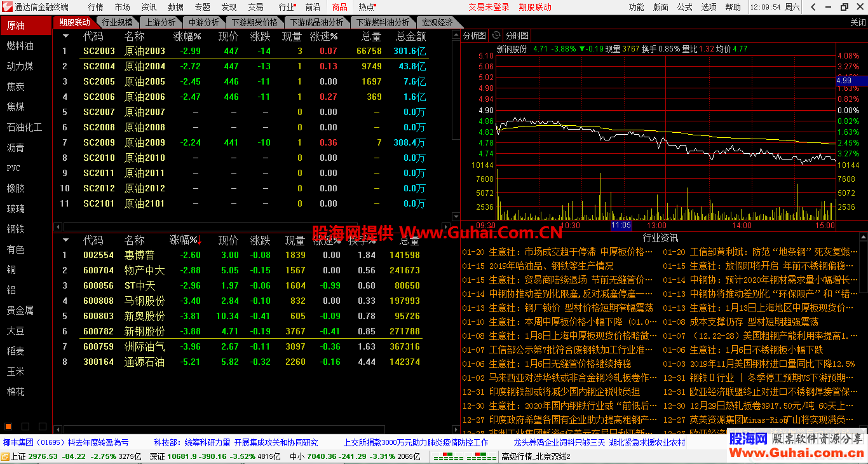This screenshot has height=464, width=868.
Task: Click the back arrow icon beside the clock
Action: [812, 7]
